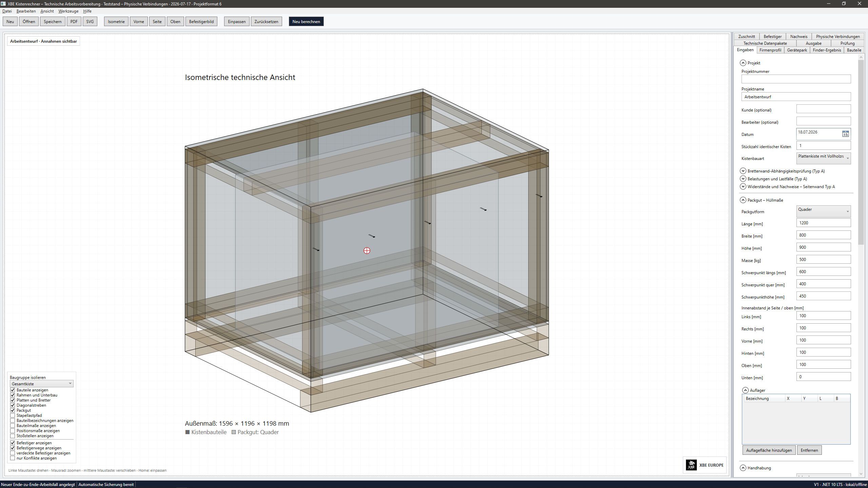868x488 pixels.
Task: Click the XBE Europe logo
Action: tap(705, 465)
